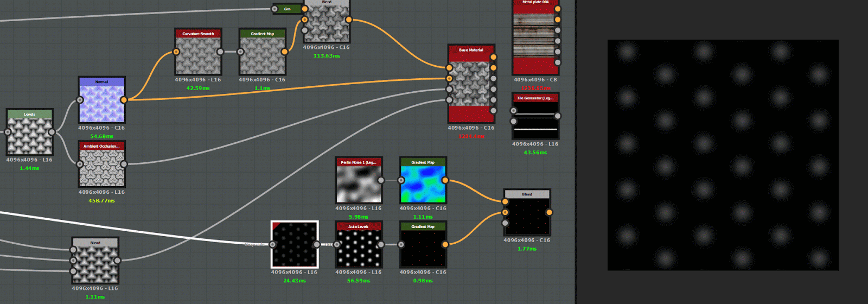This screenshot has width=868, height=304.
Task: Select the Blend node timed 113.63ms
Action: tap(327, 21)
